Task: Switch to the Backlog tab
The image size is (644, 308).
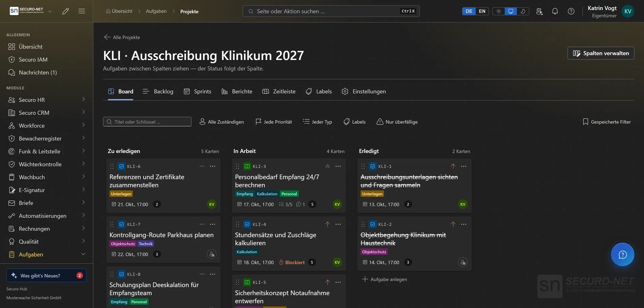Action: (x=158, y=91)
